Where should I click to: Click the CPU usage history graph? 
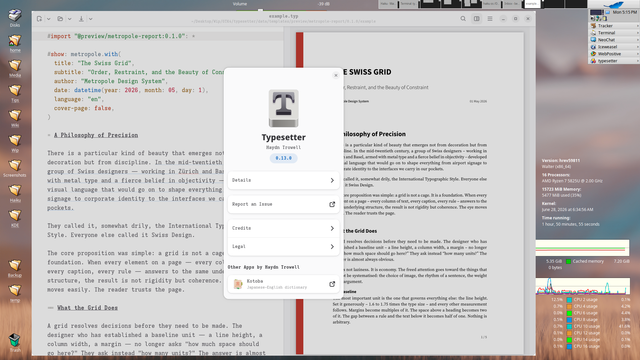pyautogui.click(x=582, y=286)
